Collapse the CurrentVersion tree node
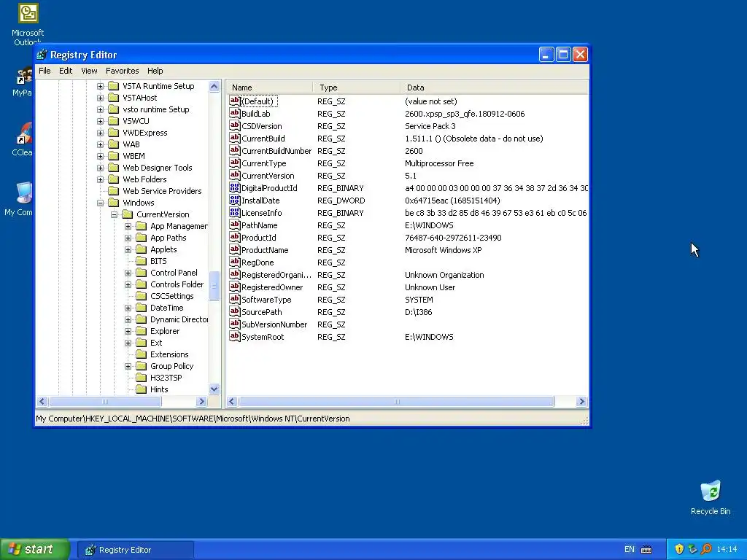Screen dimensions: 747x560 [x=115, y=215]
